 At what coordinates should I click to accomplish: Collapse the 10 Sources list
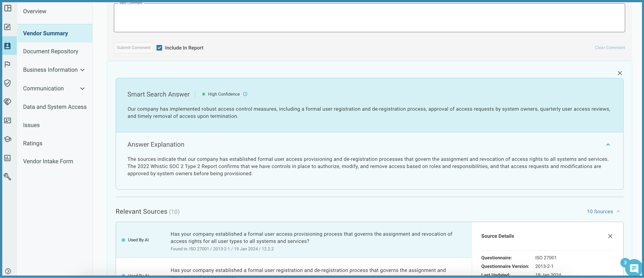click(618, 212)
